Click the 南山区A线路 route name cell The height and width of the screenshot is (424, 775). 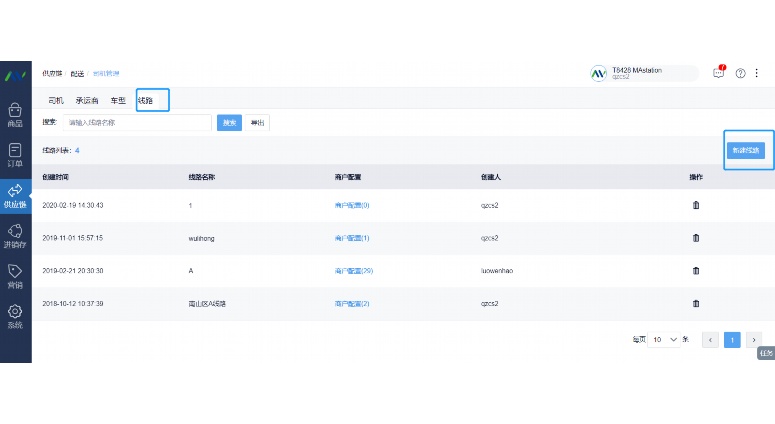(x=207, y=303)
